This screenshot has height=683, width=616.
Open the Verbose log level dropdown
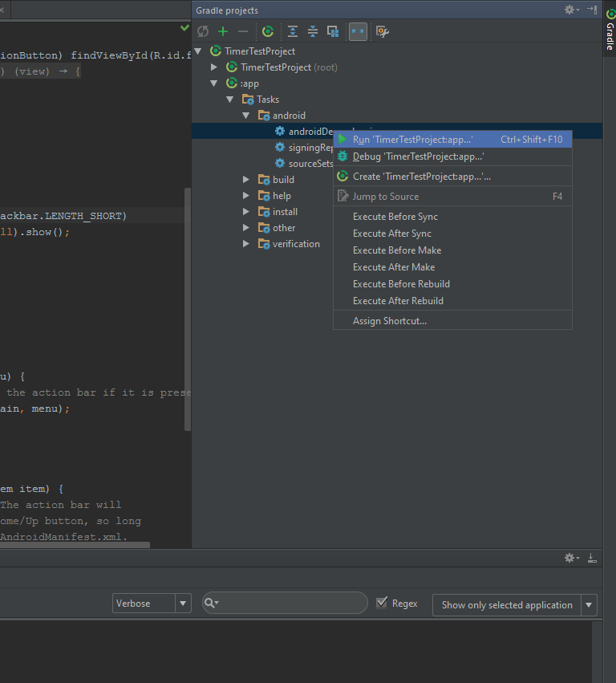coord(152,604)
